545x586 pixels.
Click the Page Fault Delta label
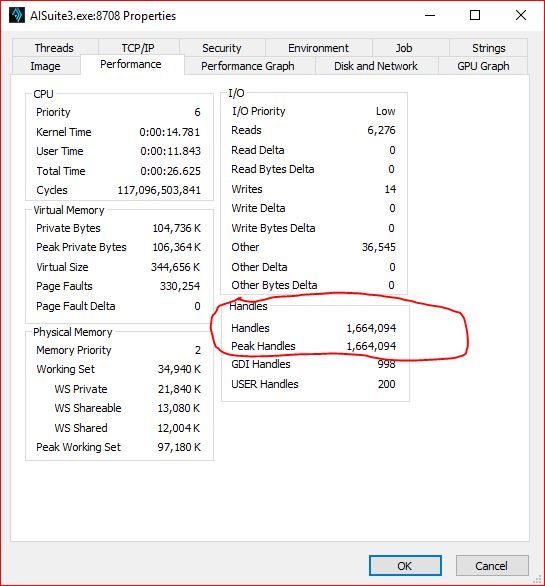tap(76, 306)
